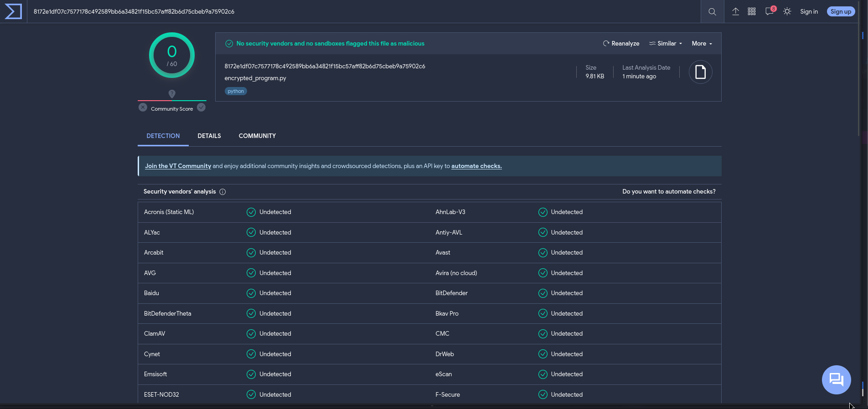Open the apps grid icon
This screenshot has width=868, height=409.
tap(752, 12)
